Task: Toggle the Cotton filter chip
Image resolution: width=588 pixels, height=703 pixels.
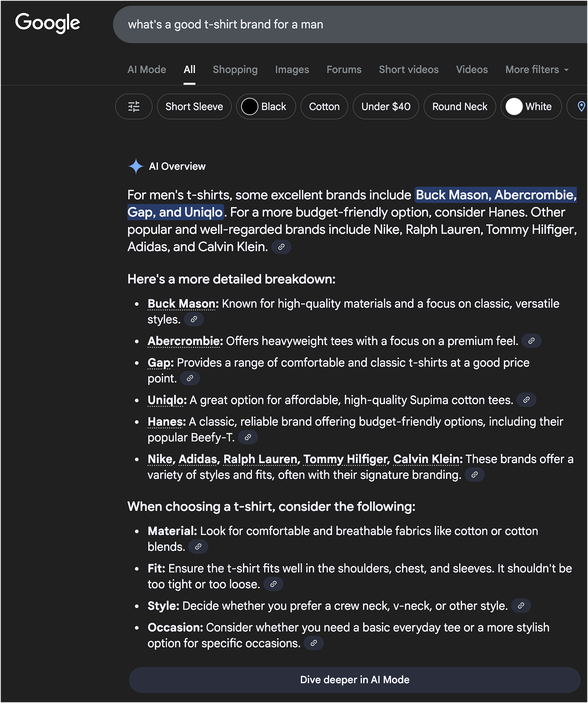Action: 324,107
